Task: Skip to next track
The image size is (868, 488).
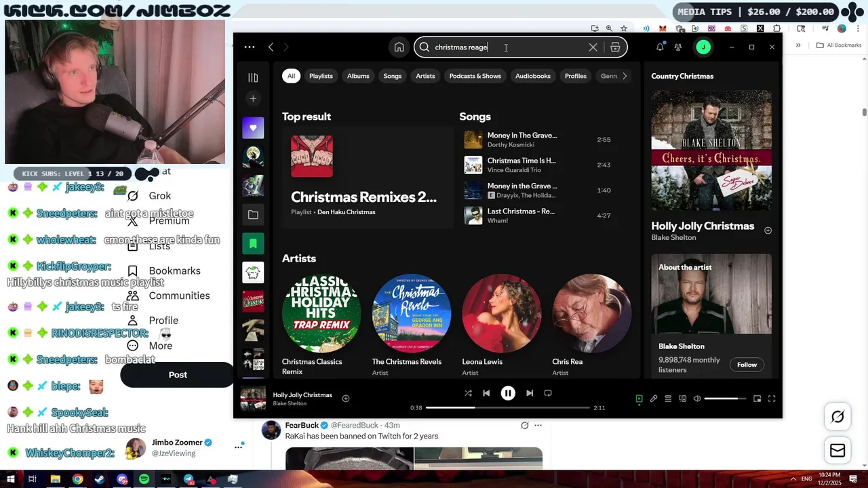Action: (x=530, y=393)
